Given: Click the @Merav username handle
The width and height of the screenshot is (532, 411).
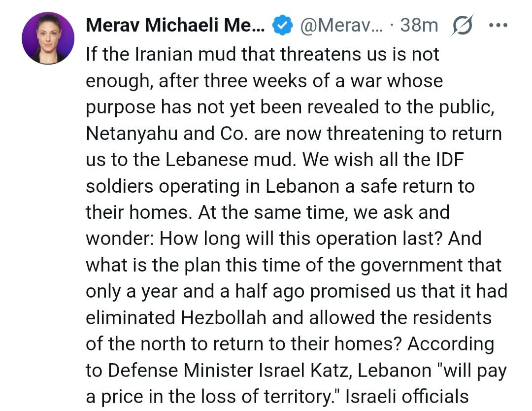Looking at the screenshot, I should click(x=340, y=26).
